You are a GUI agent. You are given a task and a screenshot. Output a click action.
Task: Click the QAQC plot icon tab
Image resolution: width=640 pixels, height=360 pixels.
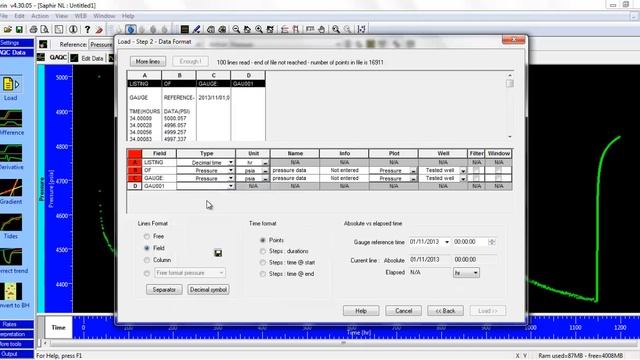point(41,58)
